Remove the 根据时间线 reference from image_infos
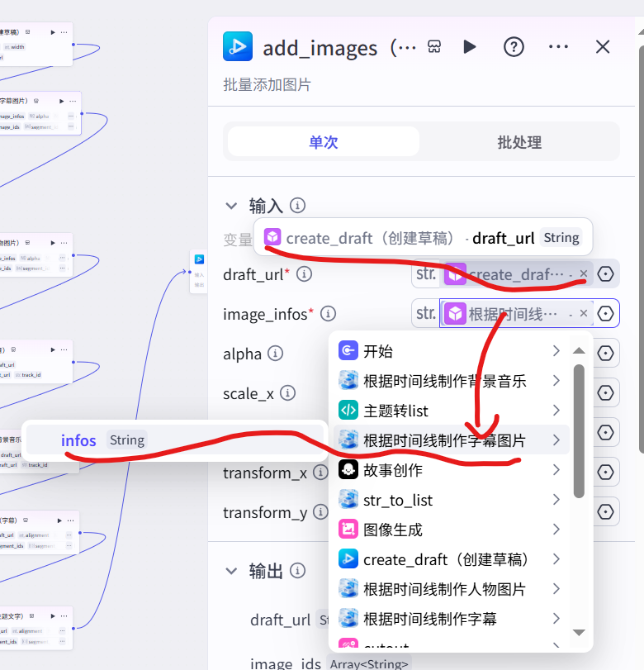The height and width of the screenshot is (670, 644). coord(584,313)
